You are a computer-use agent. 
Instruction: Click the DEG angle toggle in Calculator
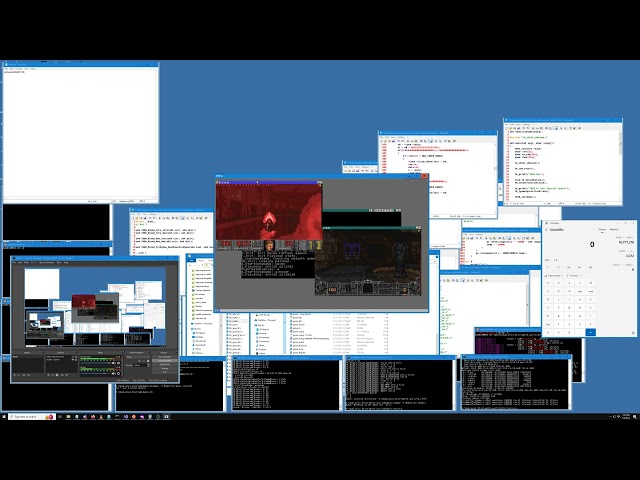(547, 260)
